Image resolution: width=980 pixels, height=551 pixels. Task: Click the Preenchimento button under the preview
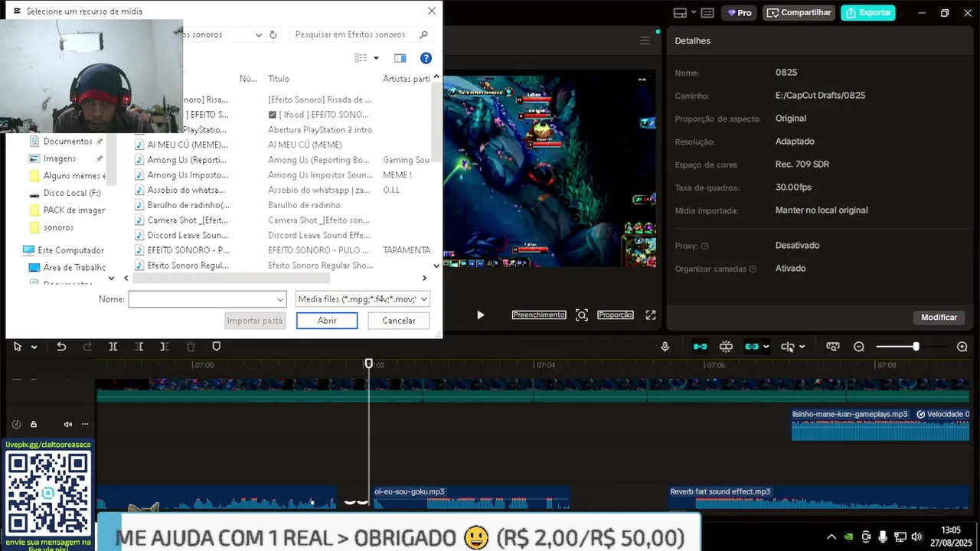click(x=539, y=315)
